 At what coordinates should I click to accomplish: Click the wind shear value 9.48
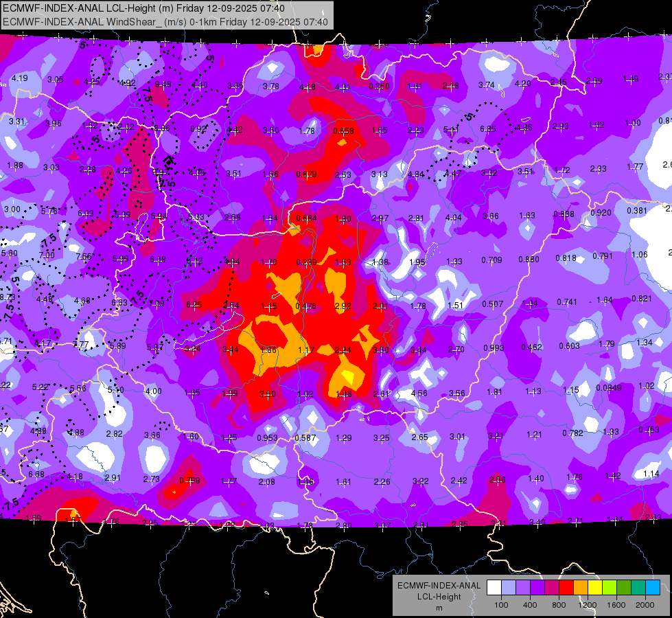click(x=163, y=84)
